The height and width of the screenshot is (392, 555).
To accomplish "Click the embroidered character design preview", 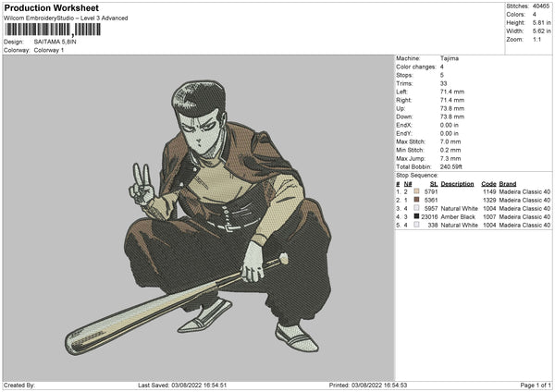I will point(198,218).
